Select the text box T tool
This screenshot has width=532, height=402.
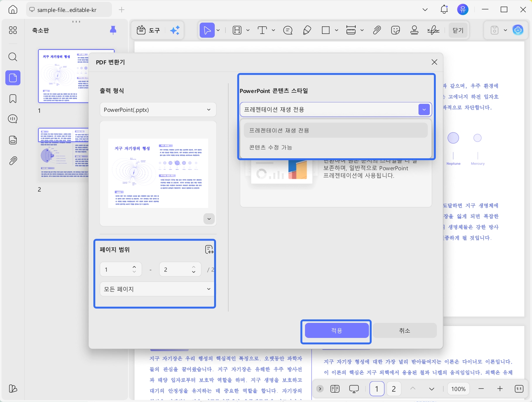tap(262, 30)
